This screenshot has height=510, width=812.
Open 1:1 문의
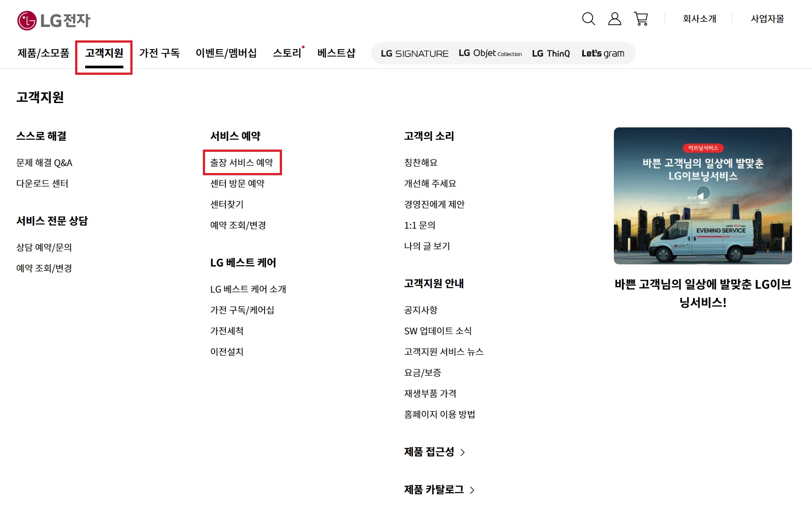point(420,225)
